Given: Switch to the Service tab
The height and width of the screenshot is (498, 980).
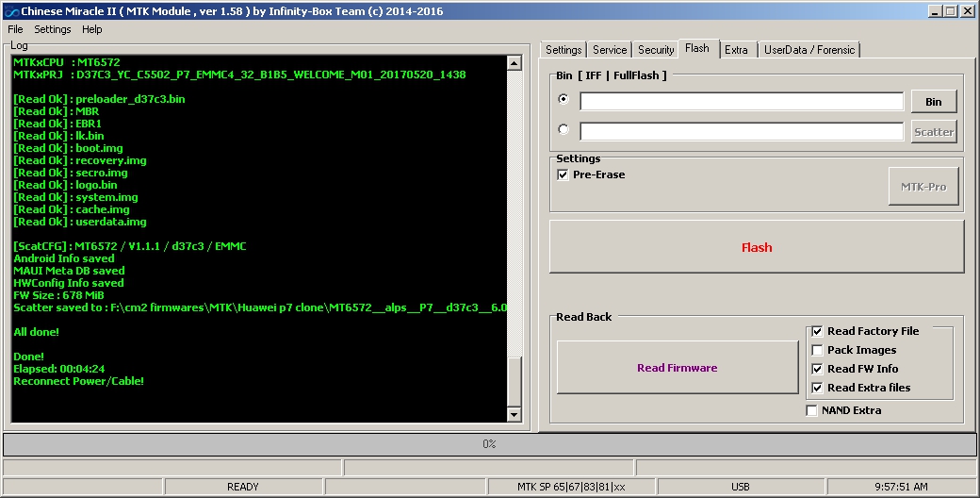Looking at the screenshot, I should point(610,50).
